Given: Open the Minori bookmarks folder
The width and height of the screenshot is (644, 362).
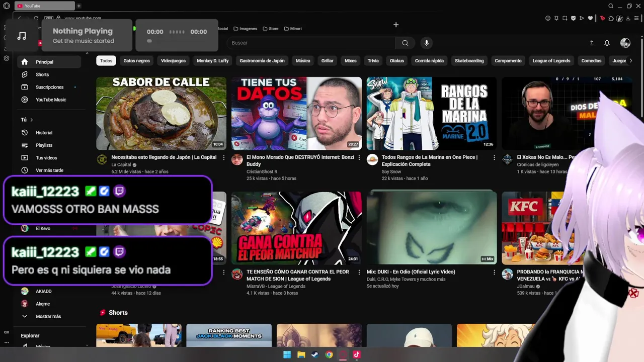Looking at the screenshot, I should coord(293,29).
